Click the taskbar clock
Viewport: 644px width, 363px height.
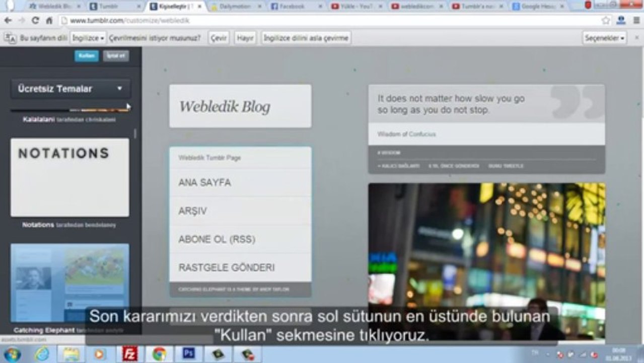point(619,354)
